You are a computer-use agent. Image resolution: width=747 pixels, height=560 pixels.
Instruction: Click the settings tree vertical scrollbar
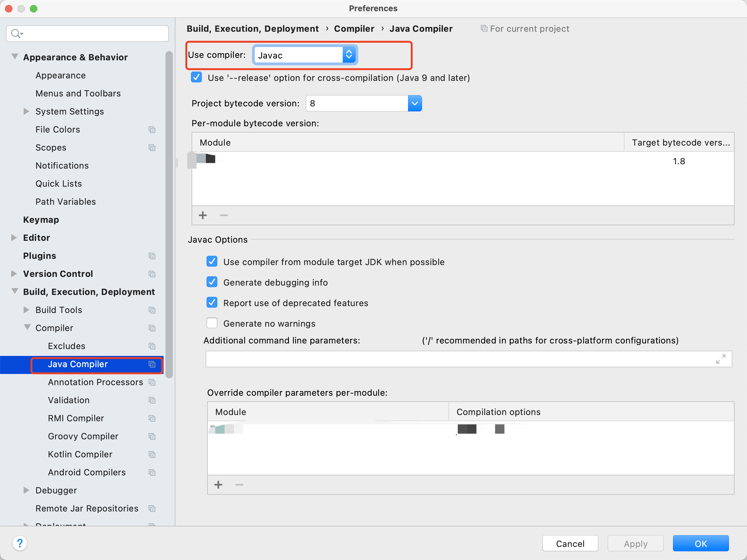pyautogui.click(x=169, y=215)
